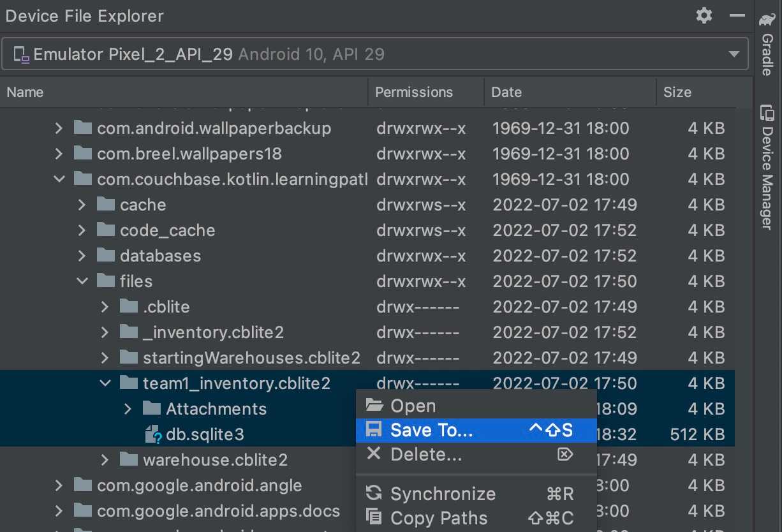Click the warehouse.cblite2 folder icon
Image resolution: width=782 pixels, height=532 pixels.
(128, 459)
